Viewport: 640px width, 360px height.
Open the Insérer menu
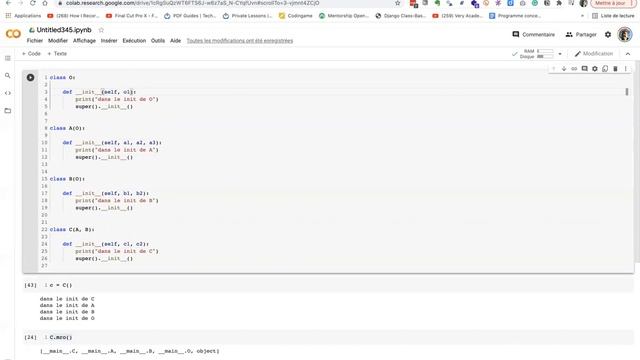pyautogui.click(x=109, y=41)
